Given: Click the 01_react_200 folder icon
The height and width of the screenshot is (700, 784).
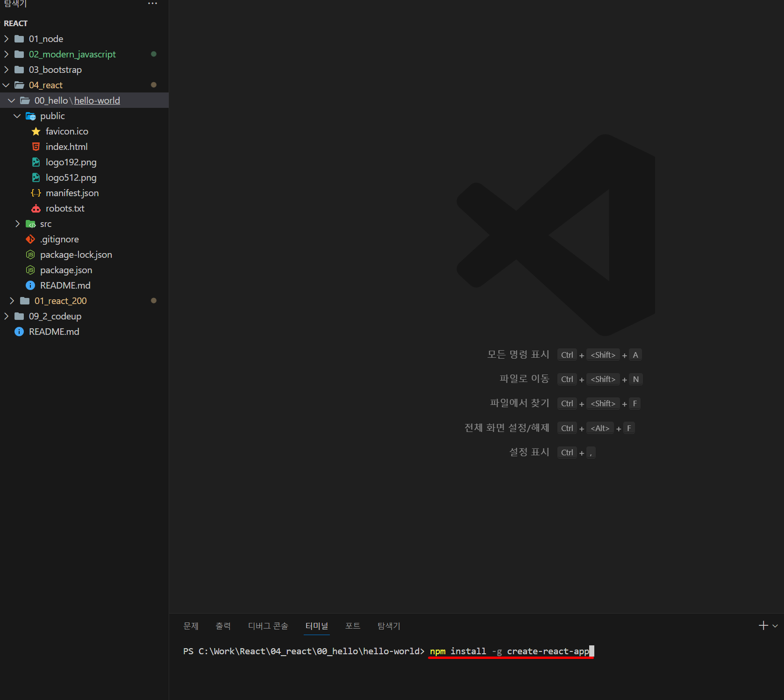Looking at the screenshot, I should [x=25, y=301].
